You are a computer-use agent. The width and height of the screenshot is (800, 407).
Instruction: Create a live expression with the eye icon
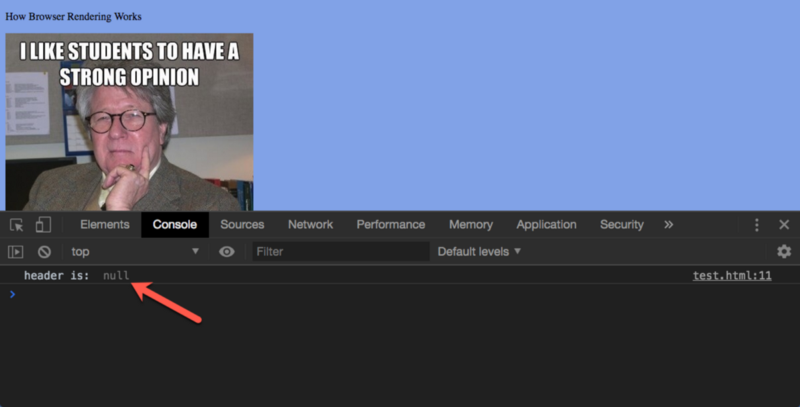tap(227, 251)
